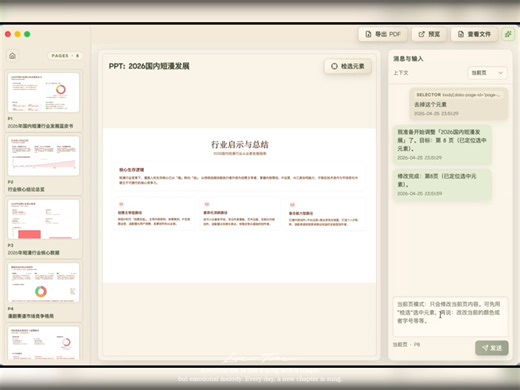Viewport: 520px width, 390px height.
Task: Click the 核心生存逻辑 card on the slide
Action: coord(239,176)
